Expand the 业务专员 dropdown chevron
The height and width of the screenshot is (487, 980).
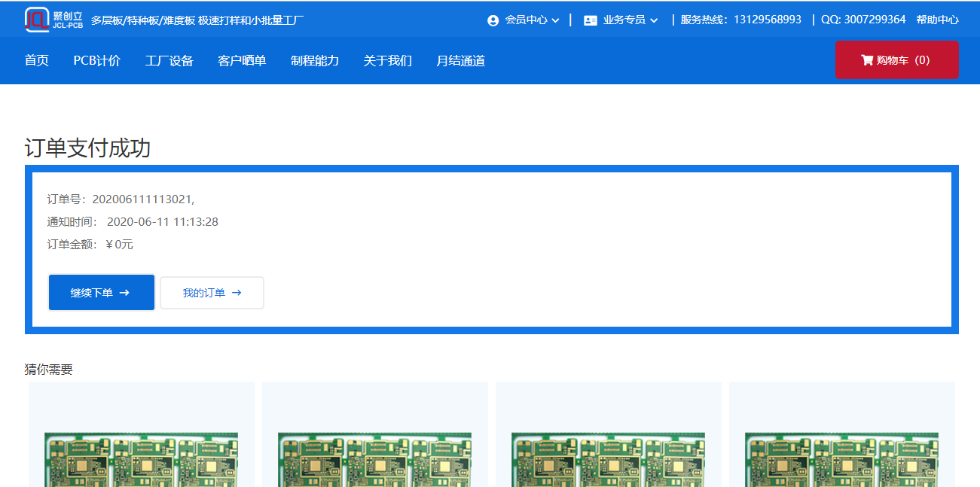[x=654, y=20]
